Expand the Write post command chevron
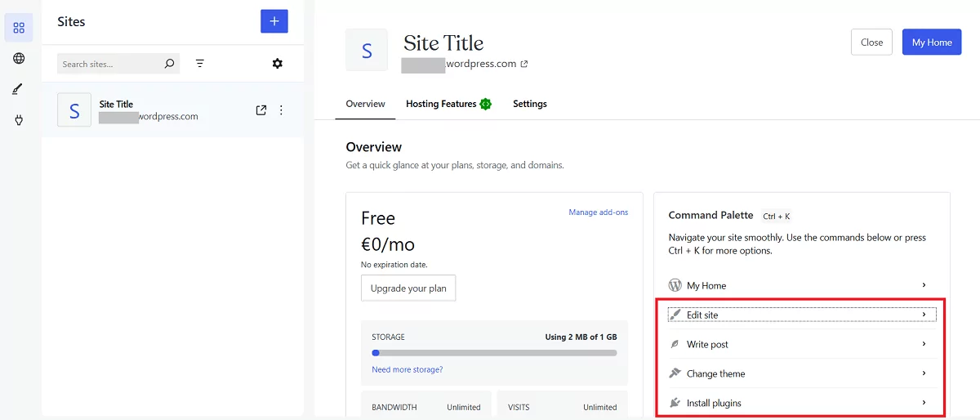This screenshot has width=980, height=420. tap(924, 344)
